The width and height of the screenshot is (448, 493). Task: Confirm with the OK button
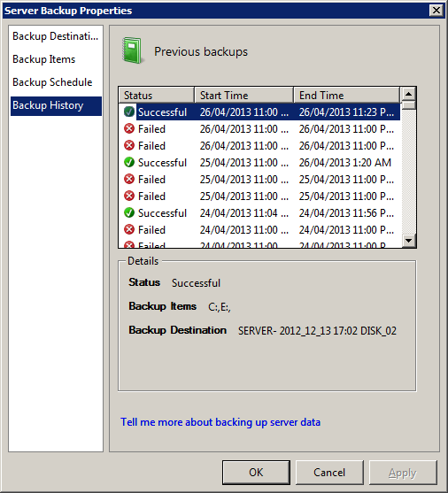point(256,473)
